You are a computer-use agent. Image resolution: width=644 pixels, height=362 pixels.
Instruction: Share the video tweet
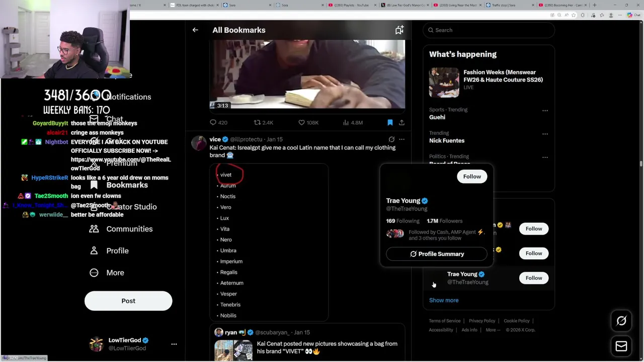[401, 123]
